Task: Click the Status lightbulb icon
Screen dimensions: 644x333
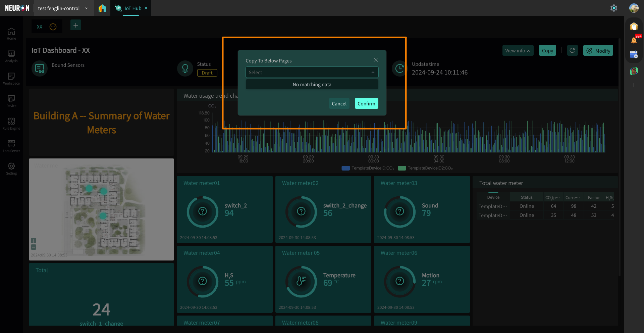Action: [x=185, y=68]
